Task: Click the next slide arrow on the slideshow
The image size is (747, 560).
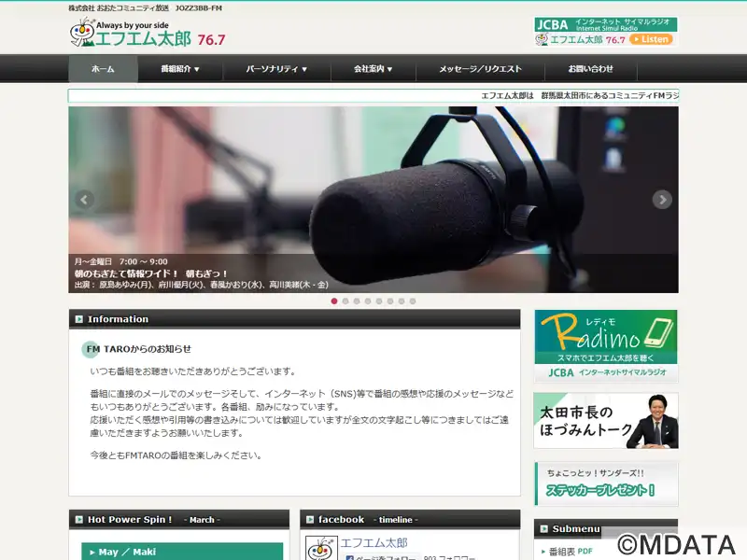Action: click(x=662, y=200)
